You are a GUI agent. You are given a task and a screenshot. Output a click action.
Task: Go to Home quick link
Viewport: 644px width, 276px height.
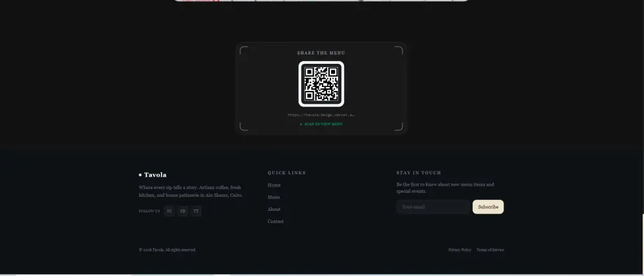274,185
